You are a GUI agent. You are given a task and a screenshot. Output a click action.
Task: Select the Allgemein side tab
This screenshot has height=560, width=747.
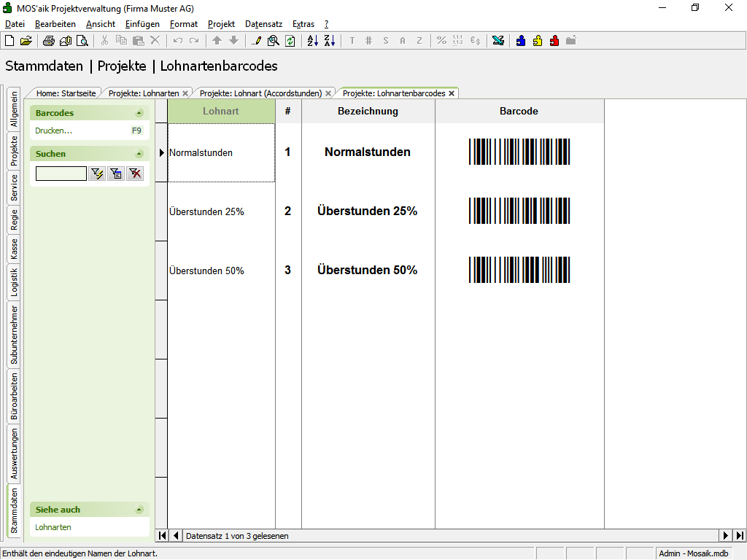click(14, 109)
